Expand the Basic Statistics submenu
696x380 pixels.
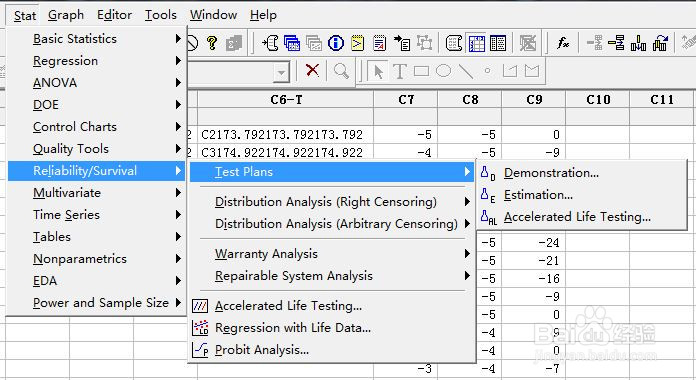coord(96,39)
